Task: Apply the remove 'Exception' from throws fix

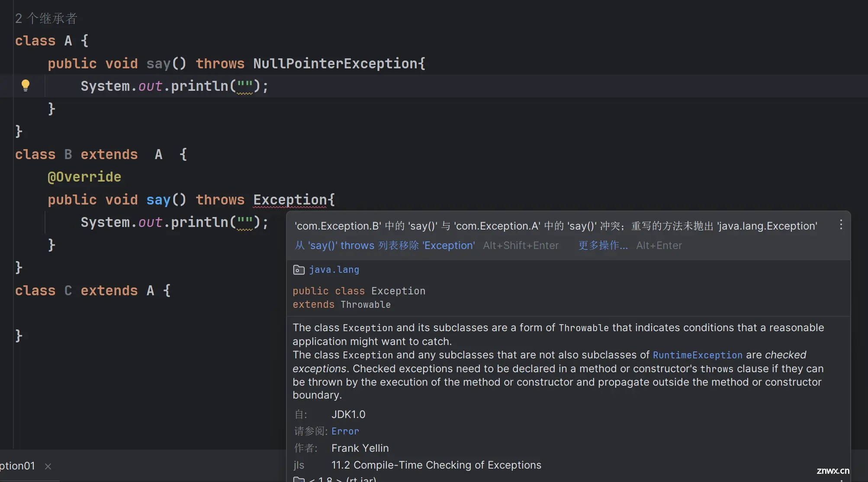Action: click(385, 246)
